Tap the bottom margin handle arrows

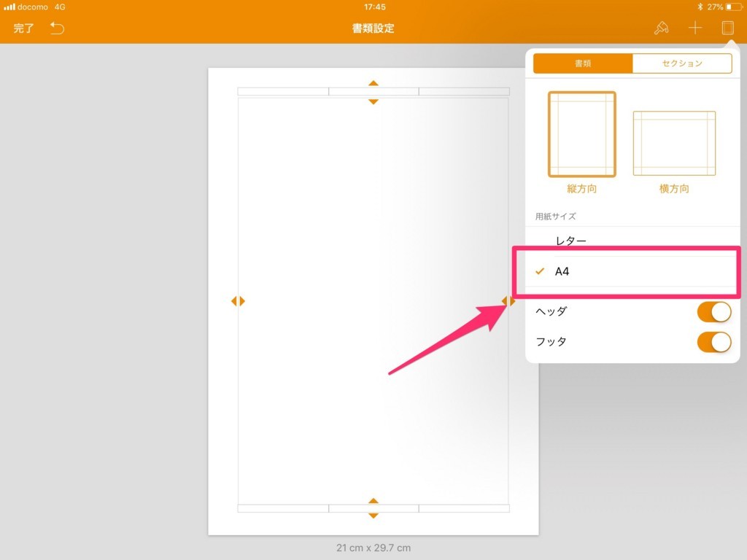(x=373, y=508)
